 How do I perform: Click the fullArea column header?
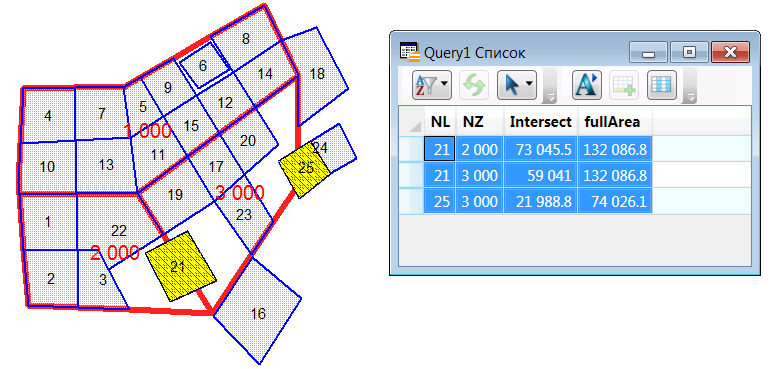[615, 122]
